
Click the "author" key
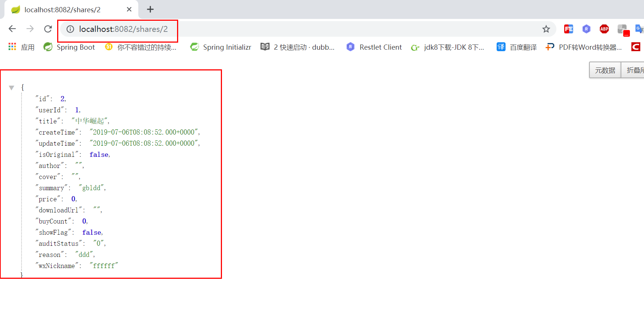click(50, 165)
